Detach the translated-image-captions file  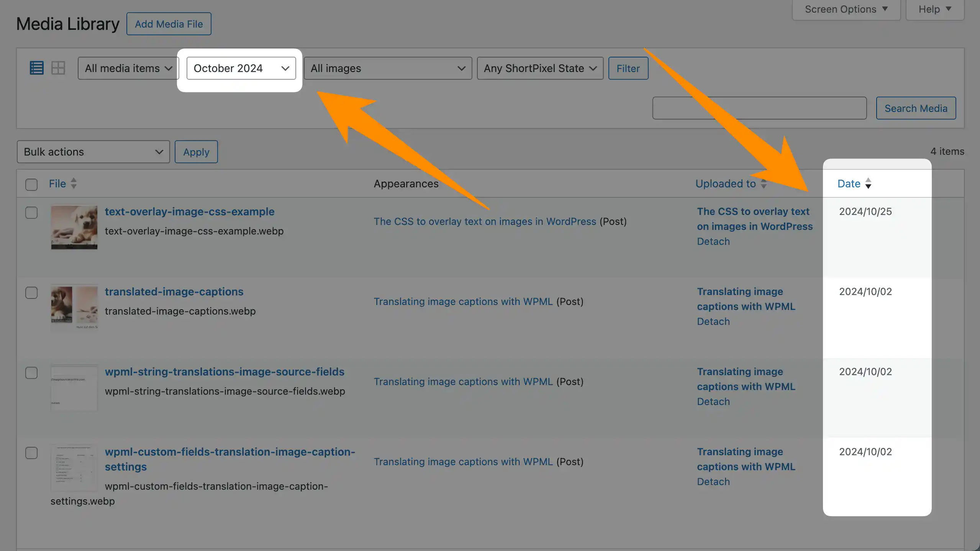click(x=713, y=321)
